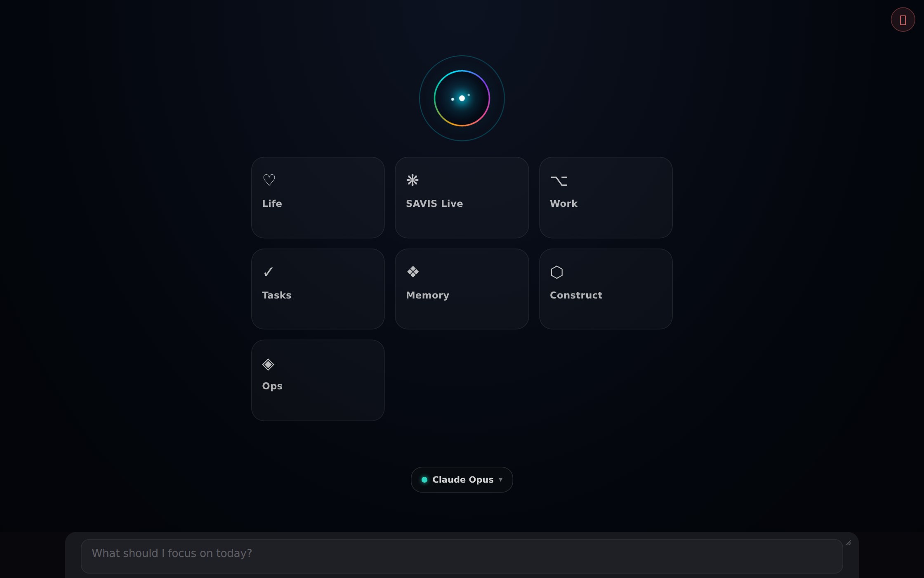Open the Life section
This screenshot has width=924, height=578.
tap(318, 197)
